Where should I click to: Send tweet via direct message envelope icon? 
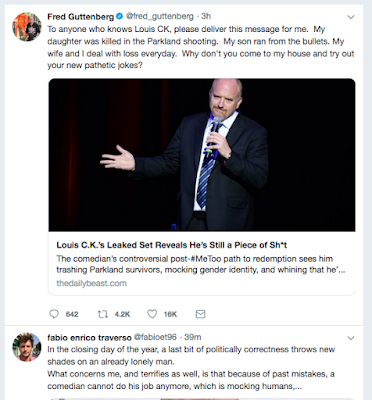200,314
